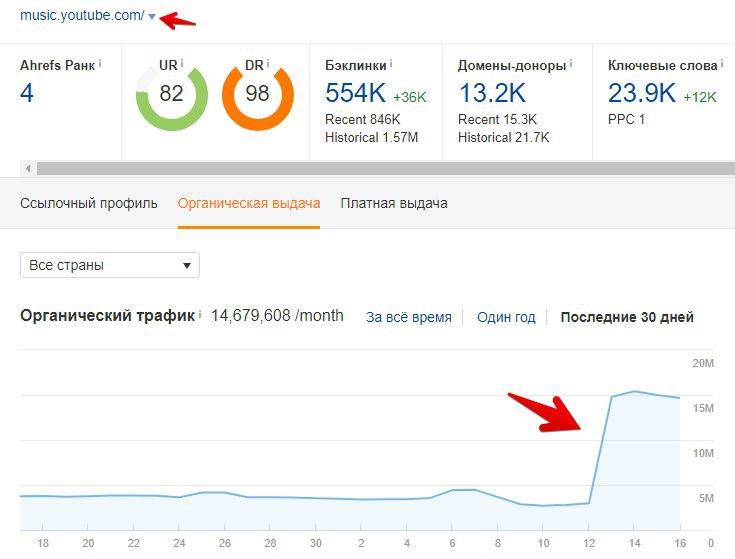The width and height of the screenshot is (735, 559).
Task: Open the Ahrefs rank value 4
Action: click(27, 93)
